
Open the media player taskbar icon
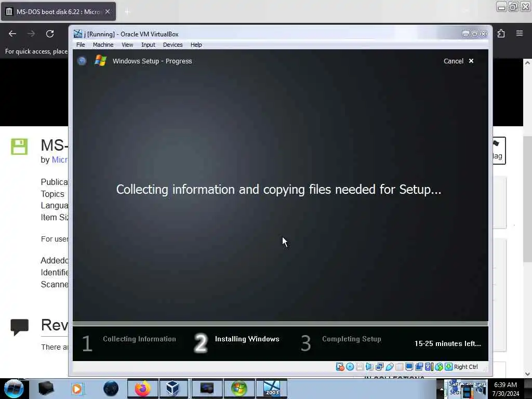[x=77, y=389]
